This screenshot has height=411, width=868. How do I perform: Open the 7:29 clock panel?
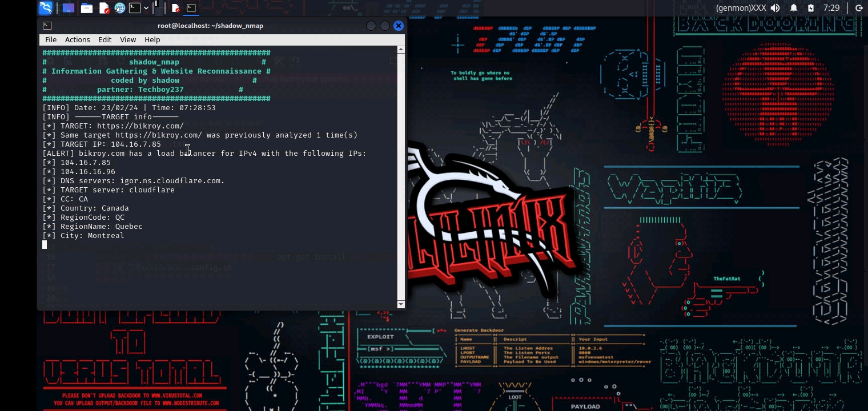(x=831, y=8)
